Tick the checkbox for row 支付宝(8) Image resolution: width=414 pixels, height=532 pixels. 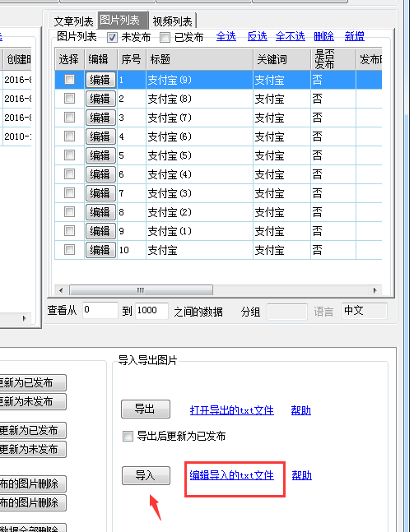(70, 99)
